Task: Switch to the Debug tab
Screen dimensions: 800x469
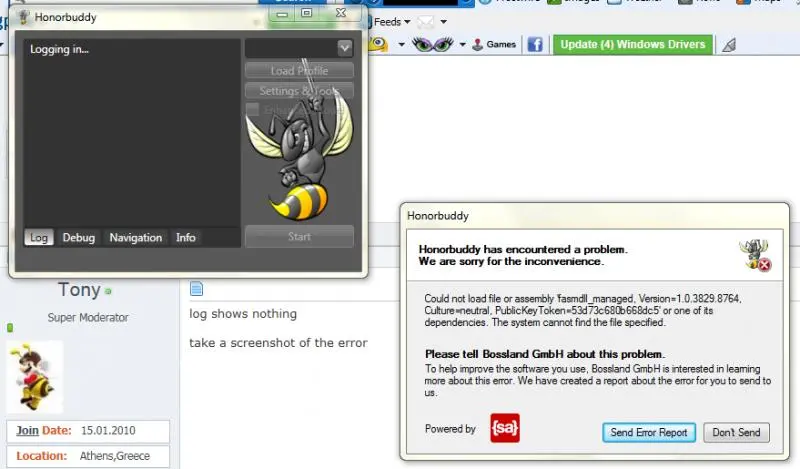Action: coord(79,237)
